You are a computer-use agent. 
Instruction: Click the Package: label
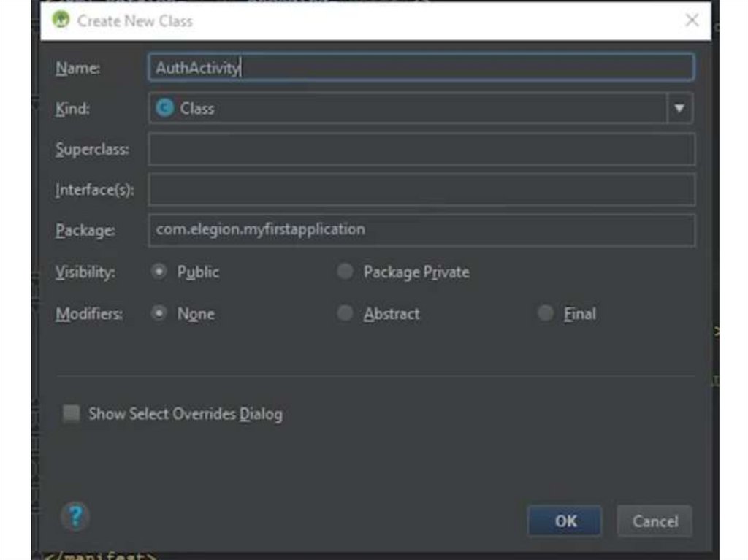pyautogui.click(x=85, y=231)
